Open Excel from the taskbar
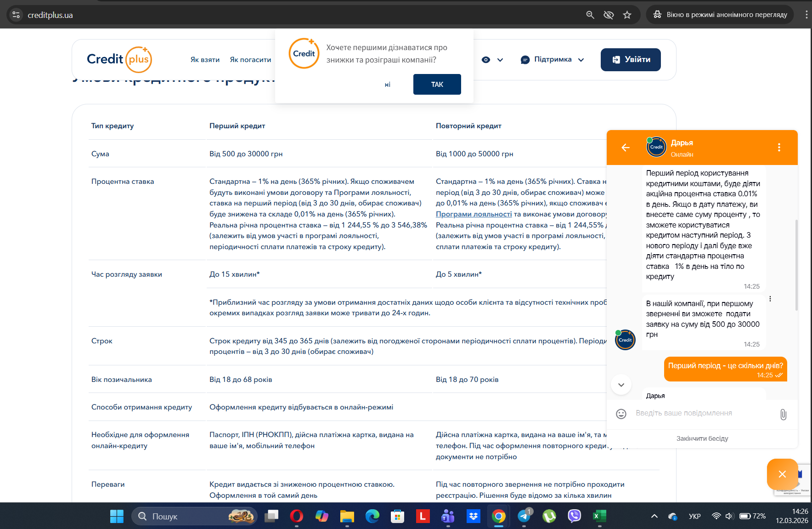This screenshot has height=529, width=812. pyautogui.click(x=600, y=516)
